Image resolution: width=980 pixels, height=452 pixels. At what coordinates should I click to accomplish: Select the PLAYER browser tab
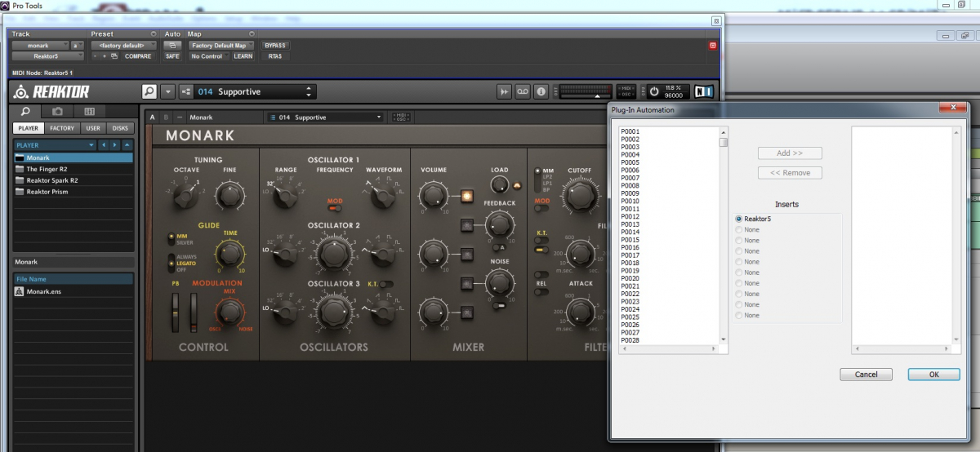[28, 128]
